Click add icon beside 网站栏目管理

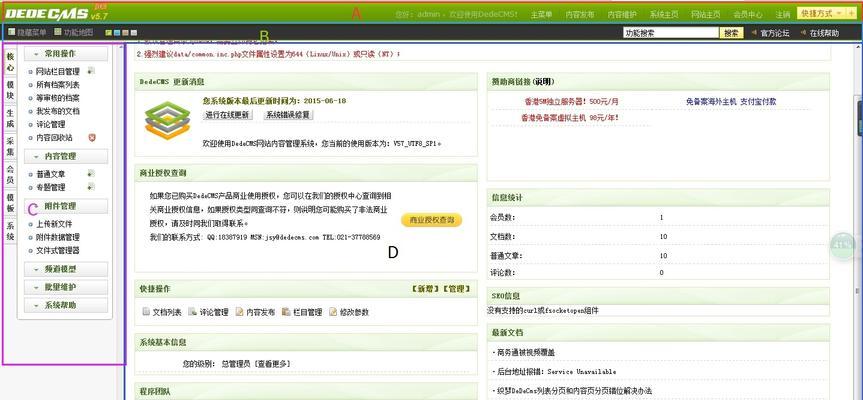tap(91, 70)
